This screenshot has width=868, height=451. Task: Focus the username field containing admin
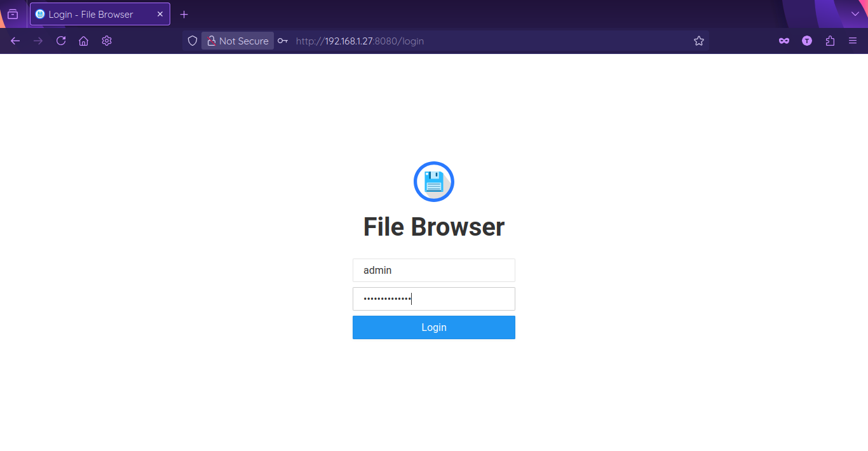coord(433,270)
